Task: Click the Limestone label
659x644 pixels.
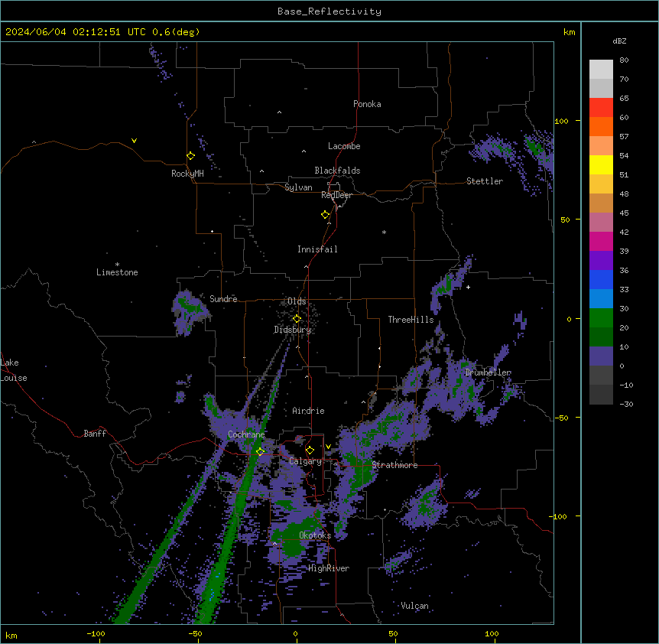Action: (x=117, y=272)
